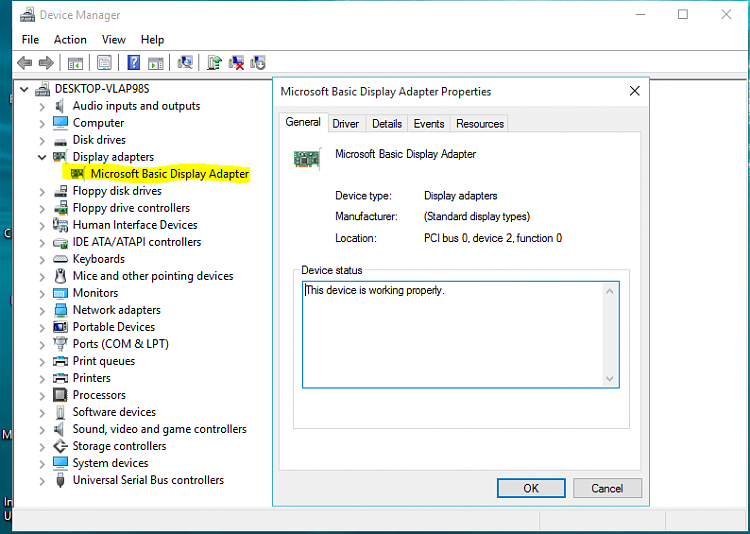Expand Sound, video and game controllers
Viewport: 750px width, 534px height.
42,429
